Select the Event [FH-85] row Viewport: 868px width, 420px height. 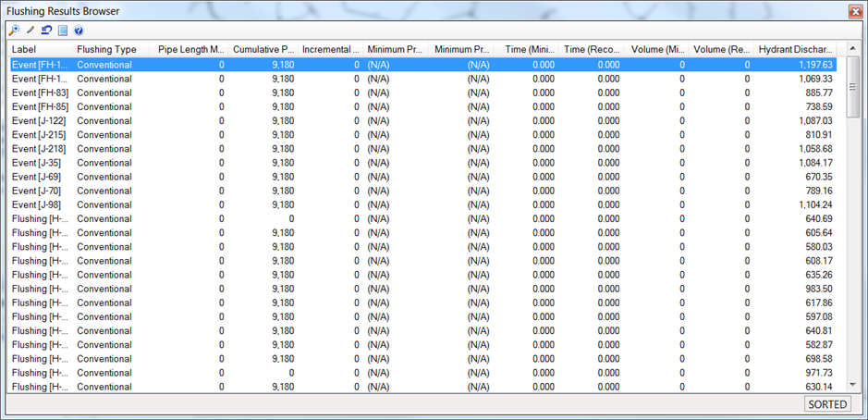click(x=423, y=106)
